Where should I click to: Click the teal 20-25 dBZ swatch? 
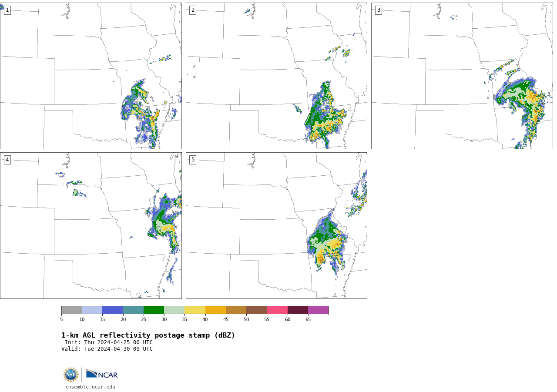[x=133, y=310]
